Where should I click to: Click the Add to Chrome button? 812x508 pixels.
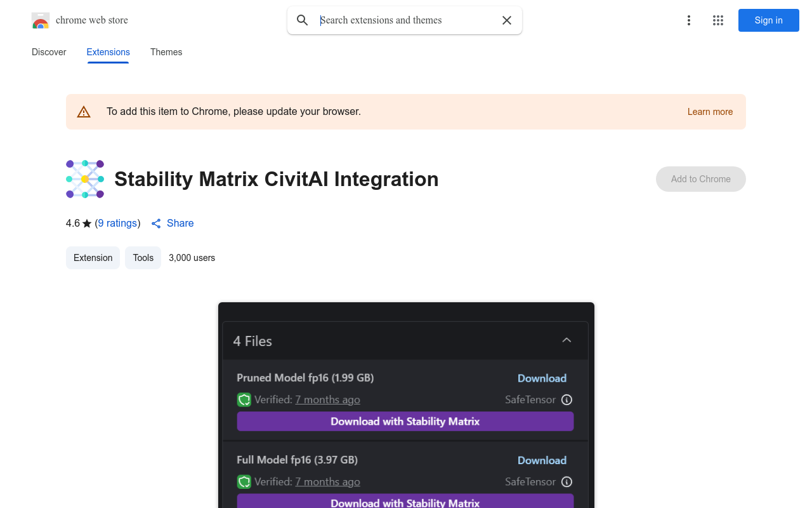(x=701, y=179)
